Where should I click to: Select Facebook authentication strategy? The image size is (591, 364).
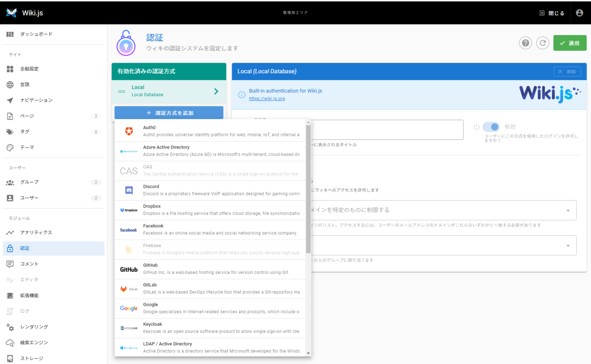[x=210, y=230]
